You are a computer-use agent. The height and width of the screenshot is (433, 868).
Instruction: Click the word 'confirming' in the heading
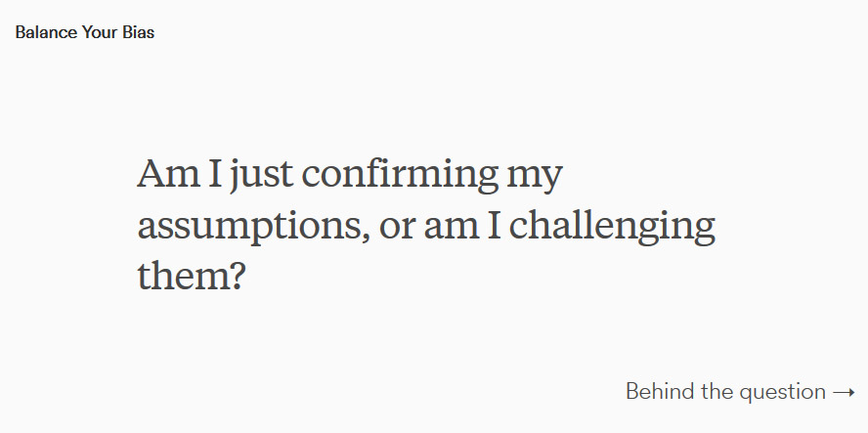click(x=400, y=173)
